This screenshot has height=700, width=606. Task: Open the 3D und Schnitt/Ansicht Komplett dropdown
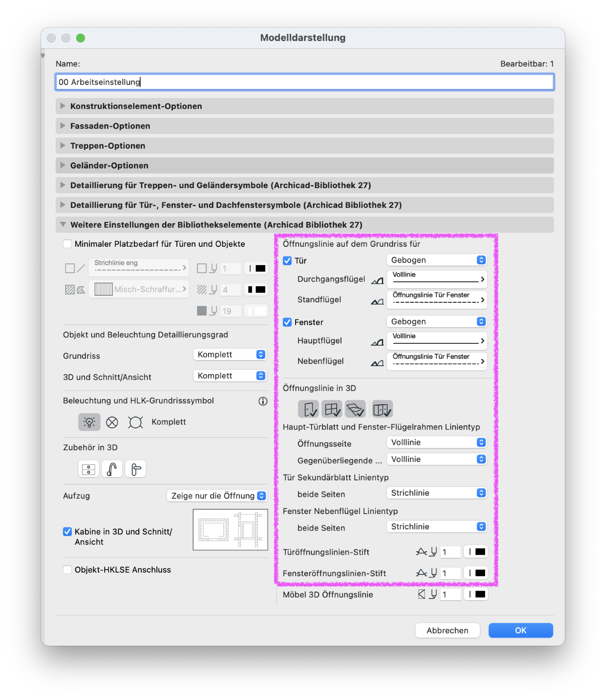click(x=230, y=376)
